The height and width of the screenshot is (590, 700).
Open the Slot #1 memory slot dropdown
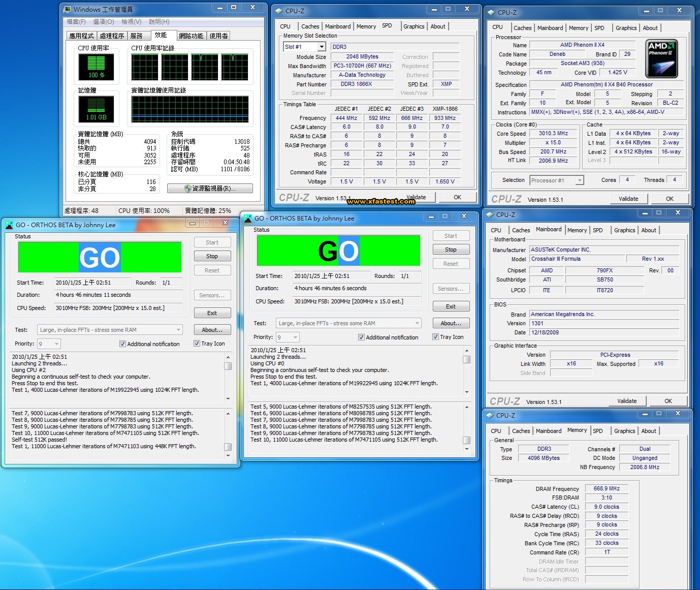tap(322, 47)
